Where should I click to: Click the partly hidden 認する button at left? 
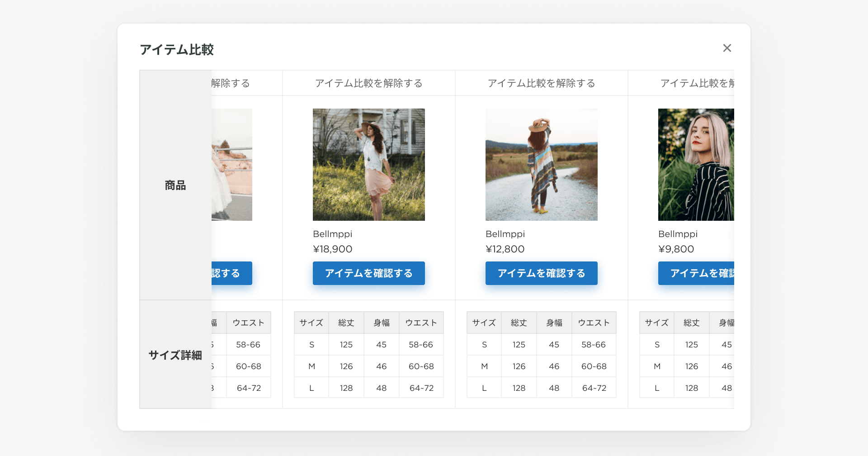click(x=232, y=273)
